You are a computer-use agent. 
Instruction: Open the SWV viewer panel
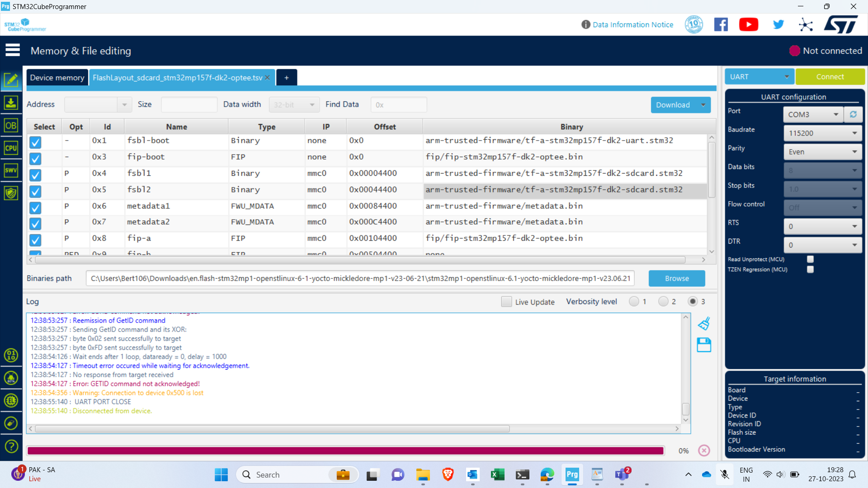pos(11,170)
